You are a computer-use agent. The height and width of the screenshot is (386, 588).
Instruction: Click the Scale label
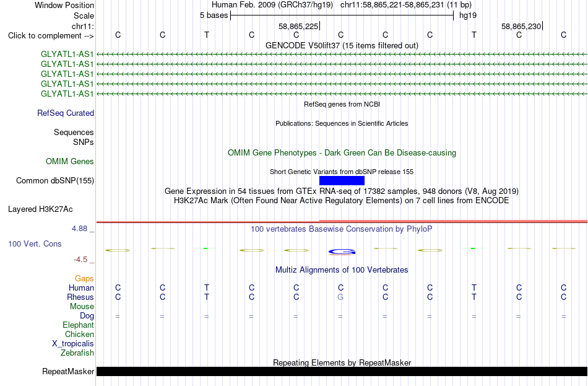pos(84,15)
